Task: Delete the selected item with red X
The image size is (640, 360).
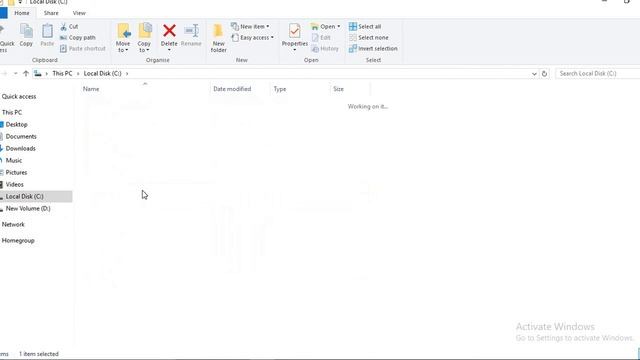Action: [x=169, y=31]
